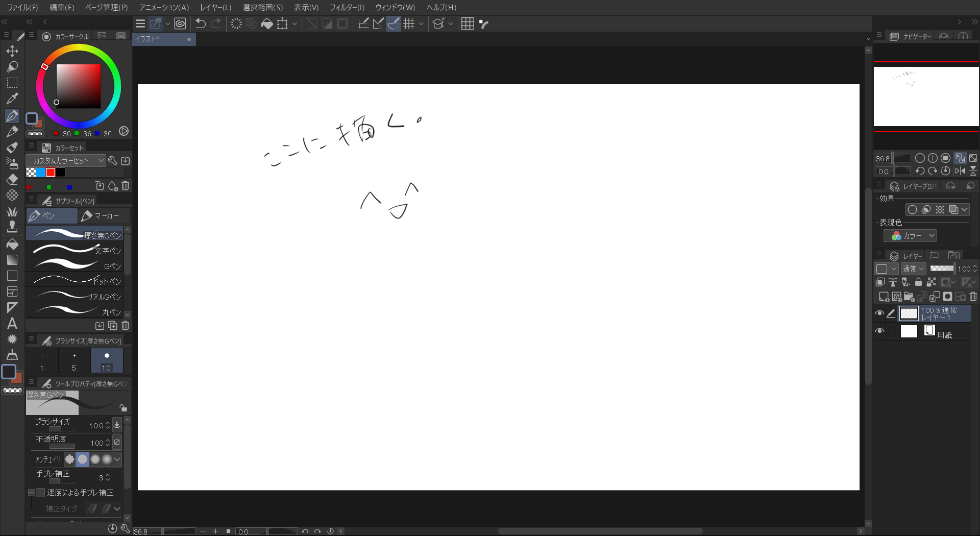Image resolution: width=980 pixels, height=536 pixels.
Task: Select the Magnifier zoom tool
Action: [x=12, y=67]
